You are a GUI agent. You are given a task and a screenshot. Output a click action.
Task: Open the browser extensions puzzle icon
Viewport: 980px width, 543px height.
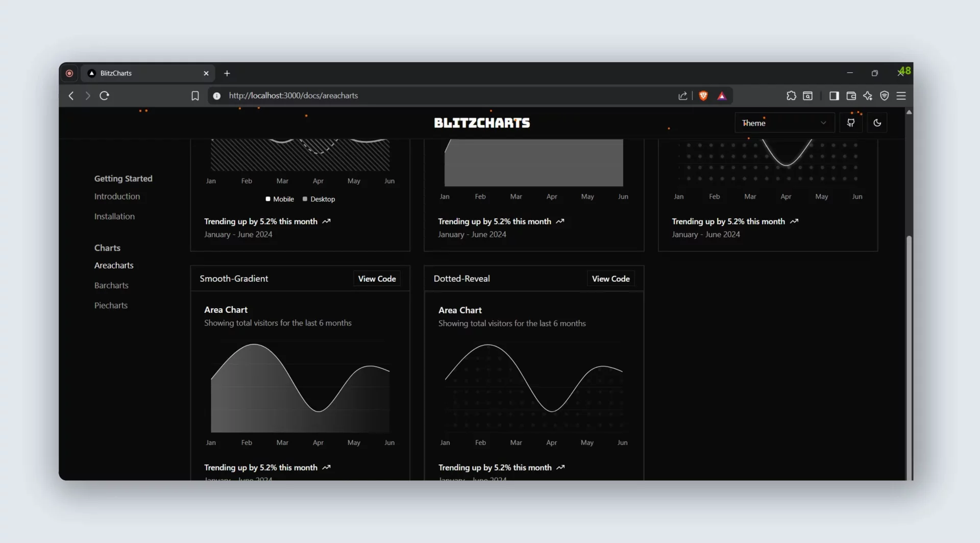792,95
